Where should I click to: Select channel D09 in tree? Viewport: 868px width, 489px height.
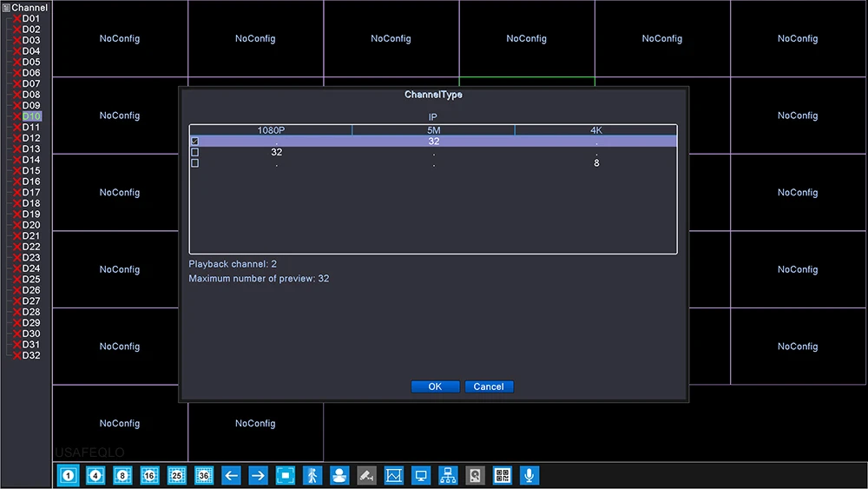pos(31,105)
